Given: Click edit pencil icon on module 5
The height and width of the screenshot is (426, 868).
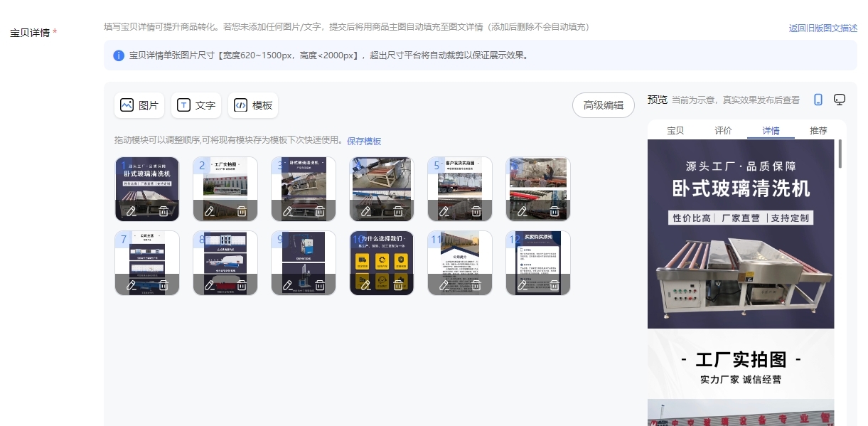Looking at the screenshot, I should point(444,211).
